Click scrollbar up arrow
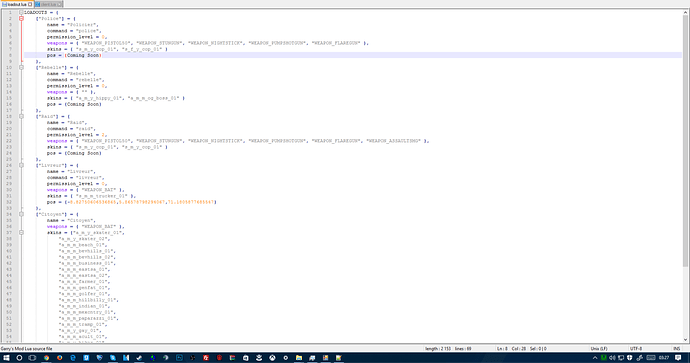 click(686, 12)
